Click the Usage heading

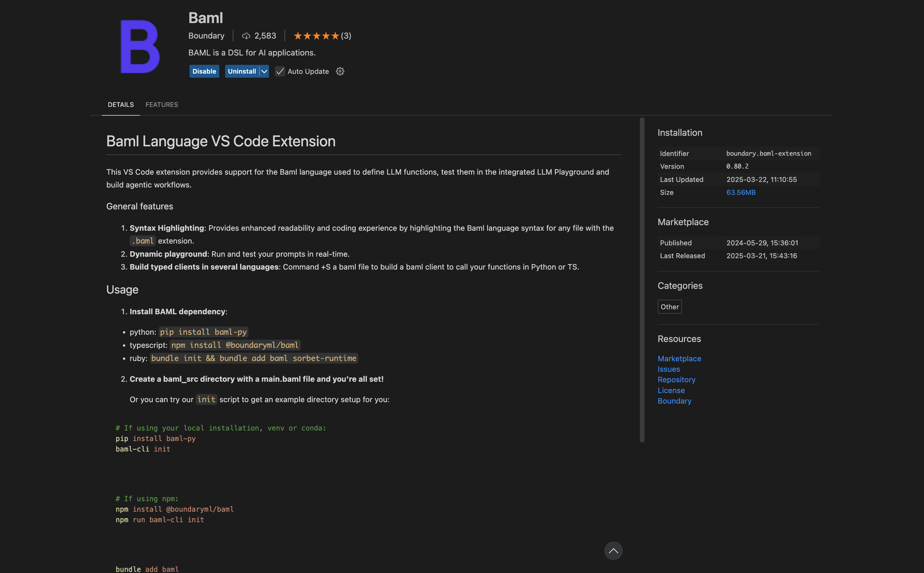[x=122, y=290]
